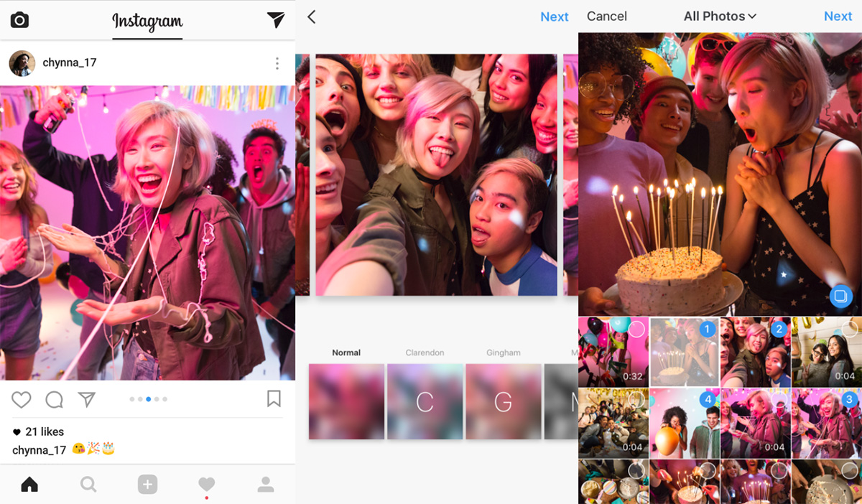Tap Next on the photo picker screen

(838, 17)
